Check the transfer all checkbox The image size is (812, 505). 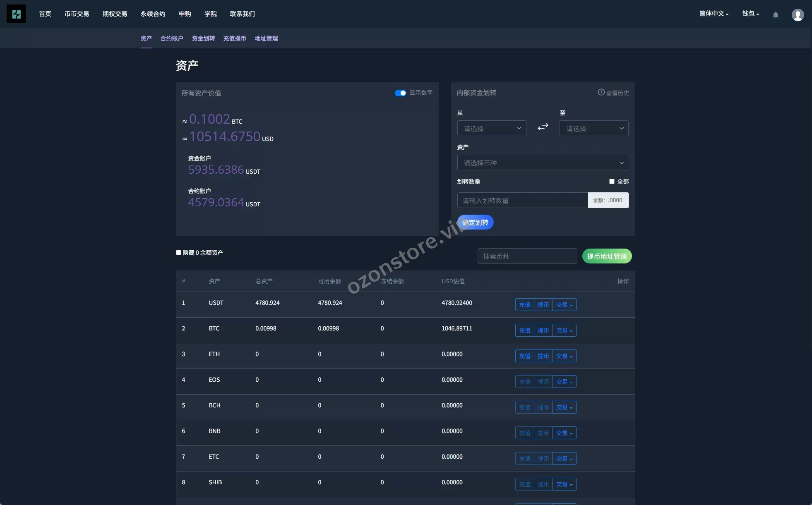[612, 182]
